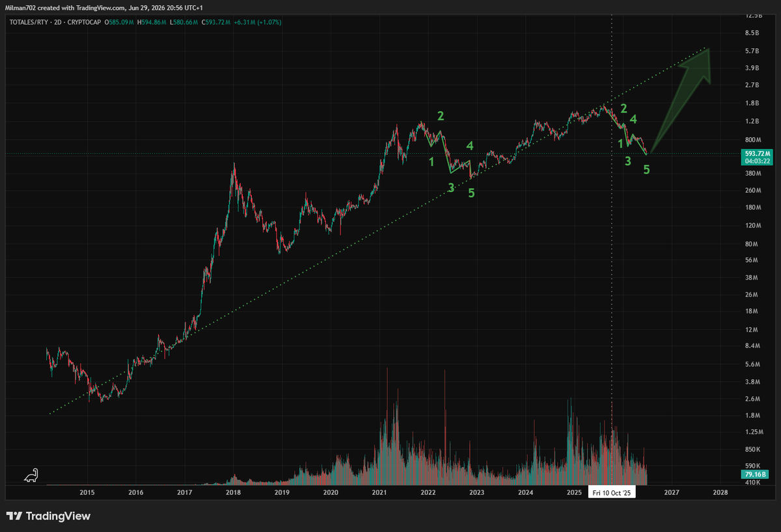781x532 pixels.
Task: Click the 2018 label on time axis
Action: click(x=233, y=493)
